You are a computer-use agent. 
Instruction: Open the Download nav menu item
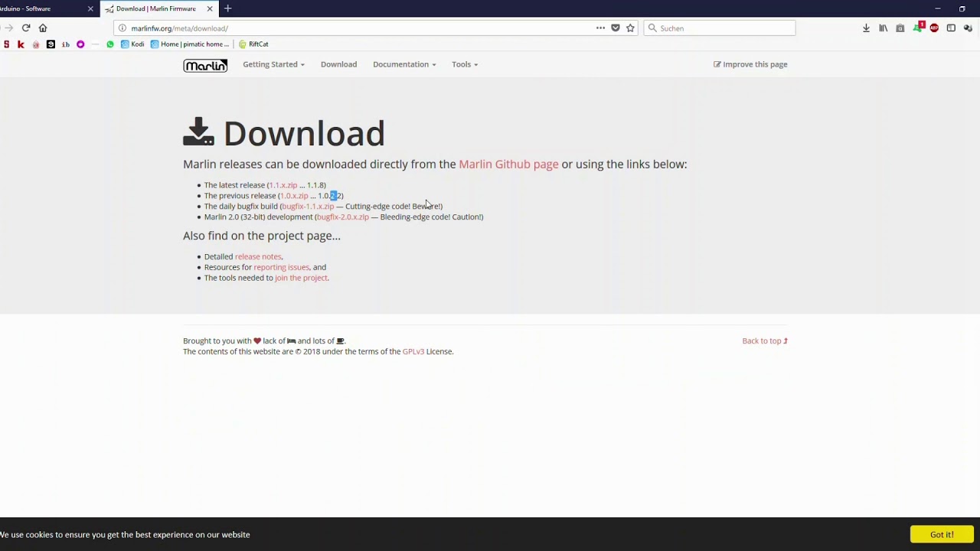pyautogui.click(x=338, y=64)
